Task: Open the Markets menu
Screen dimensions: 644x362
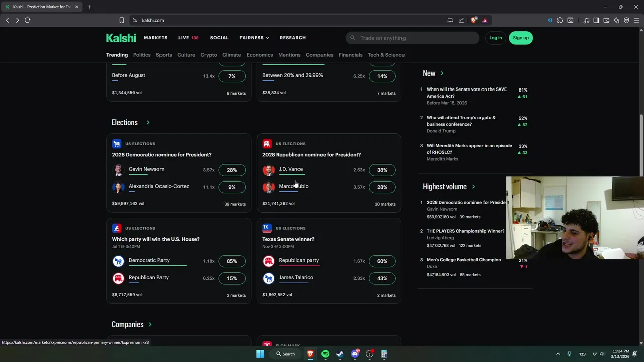Action: point(155,38)
